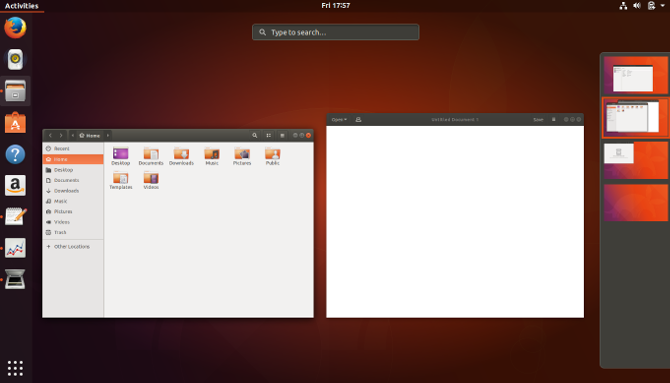Open the Documents folder icon
The height and width of the screenshot is (383, 670).
point(151,156)
